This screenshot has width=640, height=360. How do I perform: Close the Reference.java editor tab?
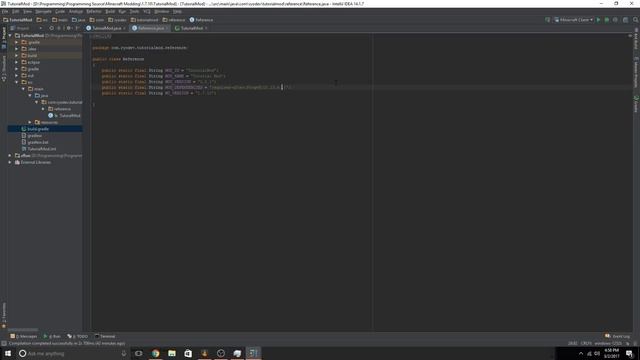tap(167, 28)
